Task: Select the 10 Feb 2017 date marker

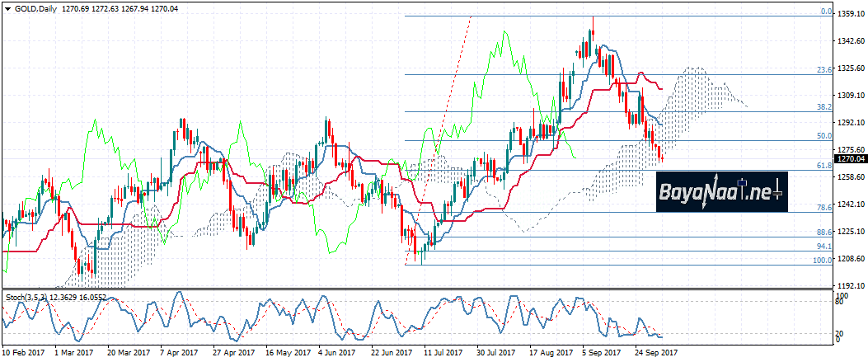Action: [x=22, y=352]
